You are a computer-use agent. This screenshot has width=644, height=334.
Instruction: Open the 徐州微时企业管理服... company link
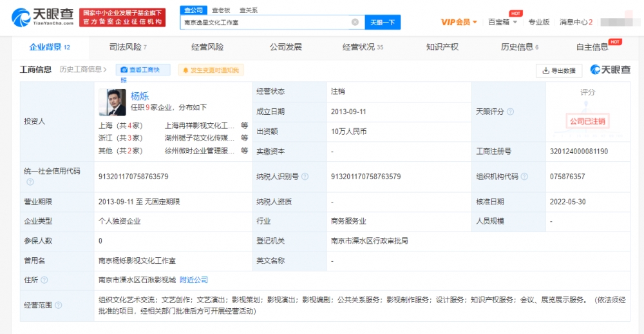click(200, 150)
